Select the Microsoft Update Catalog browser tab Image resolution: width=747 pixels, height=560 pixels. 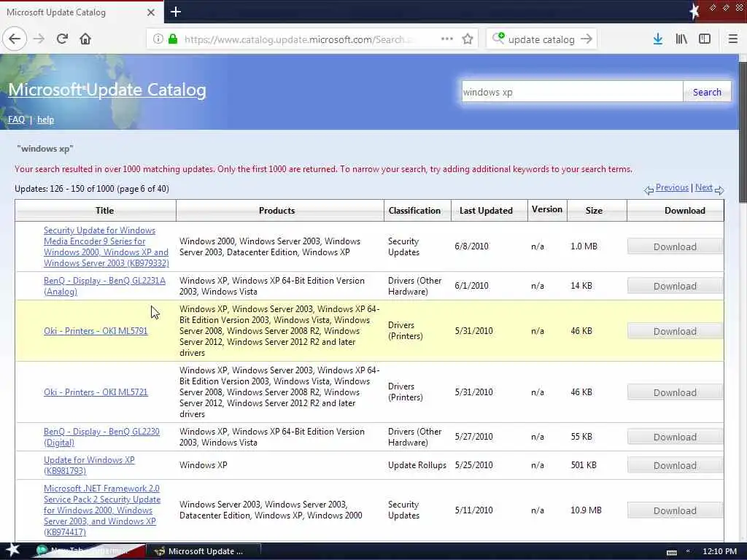[x=82, y=12]
